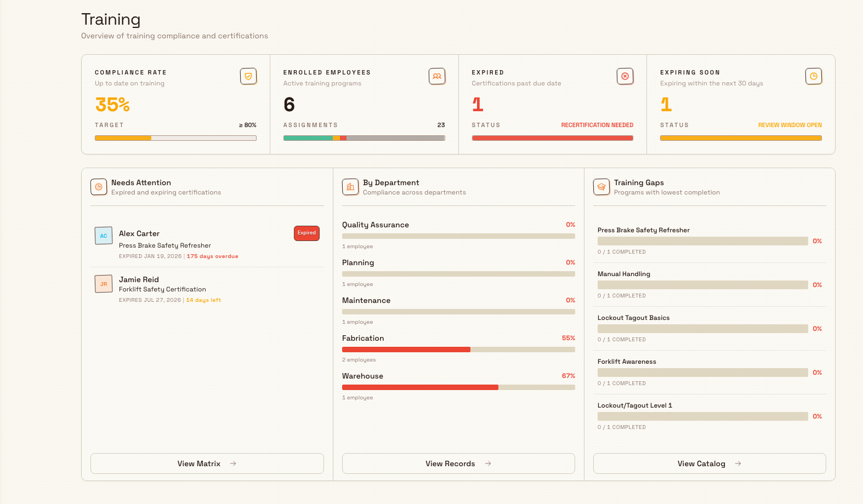Click the Assignments multicolor progress bar
This screenshot has height=504, width=863.
364,138
